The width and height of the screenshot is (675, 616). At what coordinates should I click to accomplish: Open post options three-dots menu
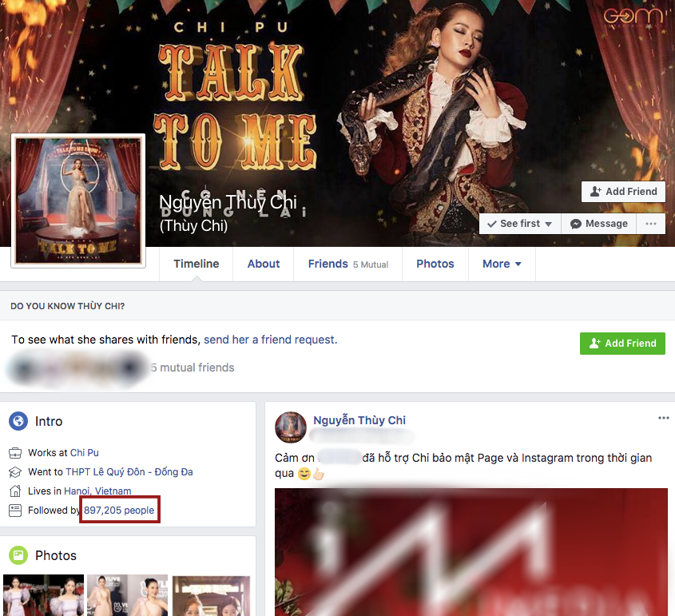pyautogui.click(x=663, y=418)
